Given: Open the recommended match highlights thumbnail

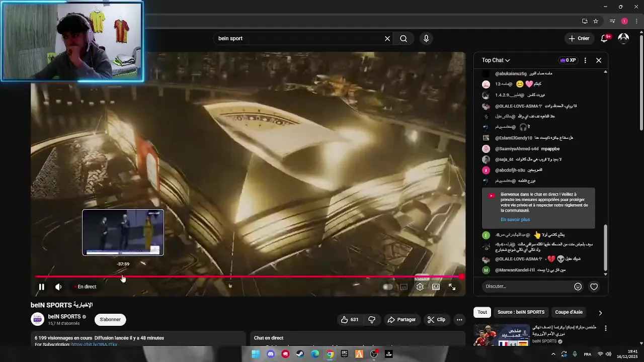Looking at the screenshot, I should (502, 335).
